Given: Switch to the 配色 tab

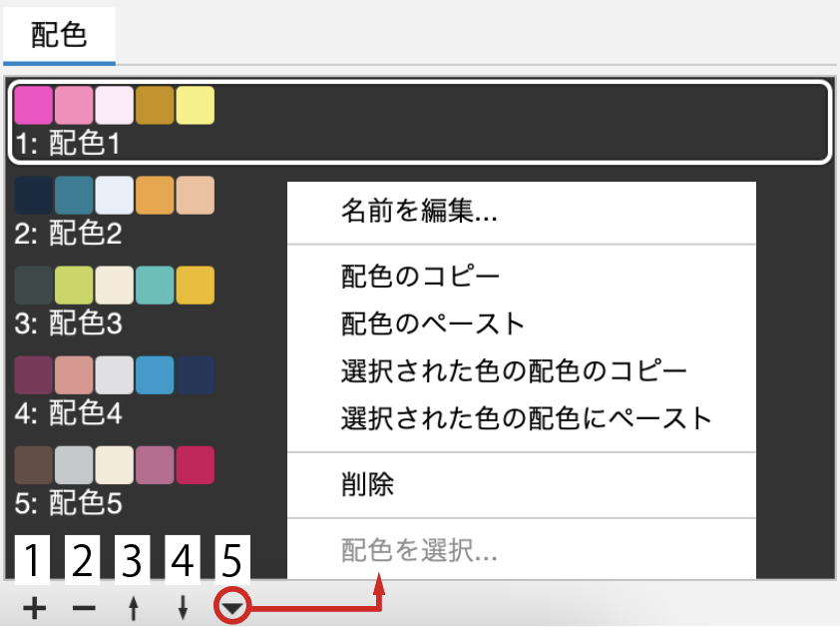Looking at the screenshot, I should coord(59,35).
